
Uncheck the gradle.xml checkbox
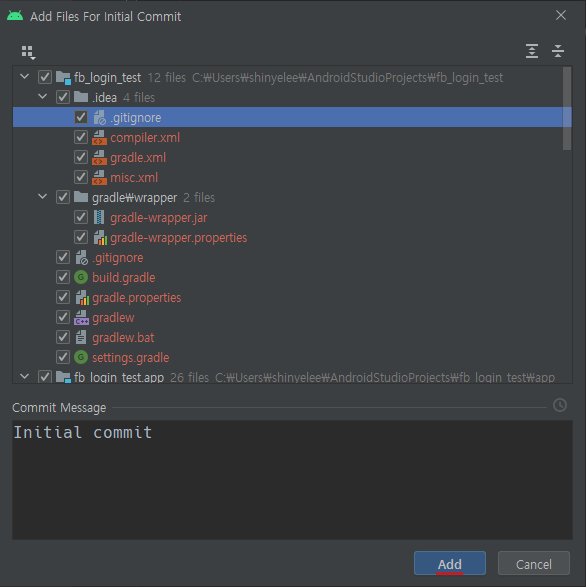(81, 157)
